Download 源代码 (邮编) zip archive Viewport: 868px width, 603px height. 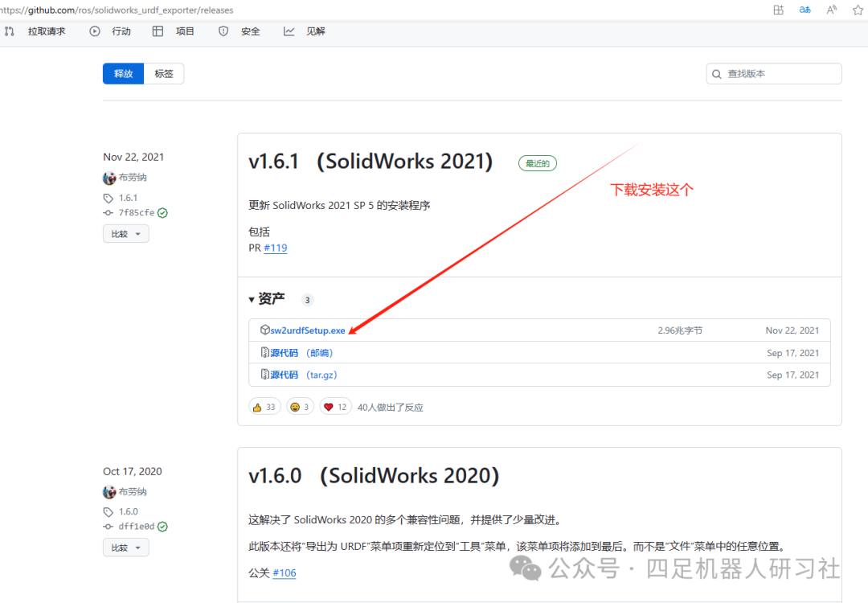301,353
